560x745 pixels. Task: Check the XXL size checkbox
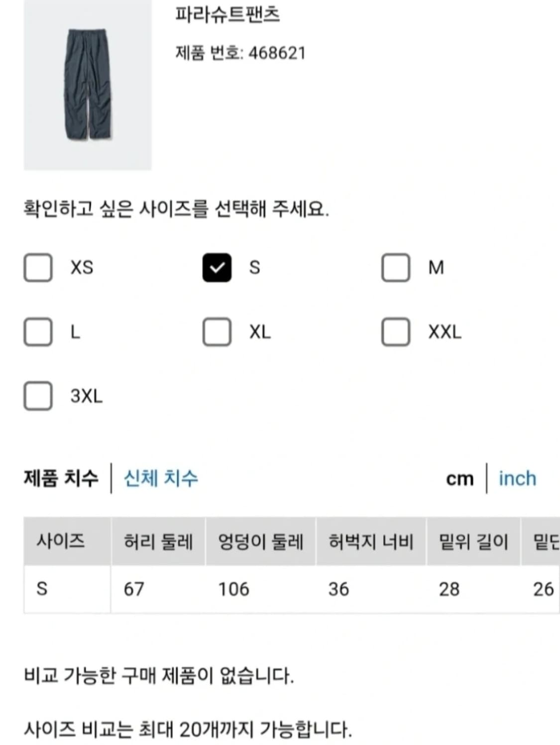(396, 332)
